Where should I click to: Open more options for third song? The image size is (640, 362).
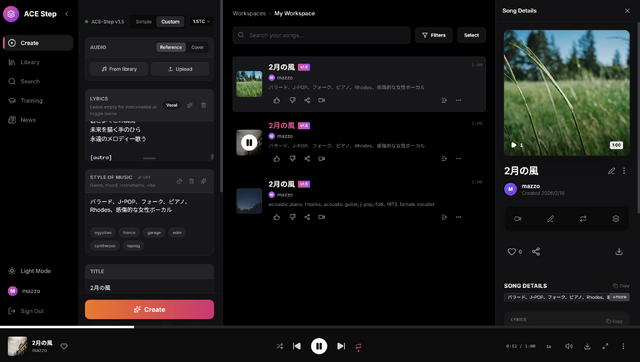(459, 217)
